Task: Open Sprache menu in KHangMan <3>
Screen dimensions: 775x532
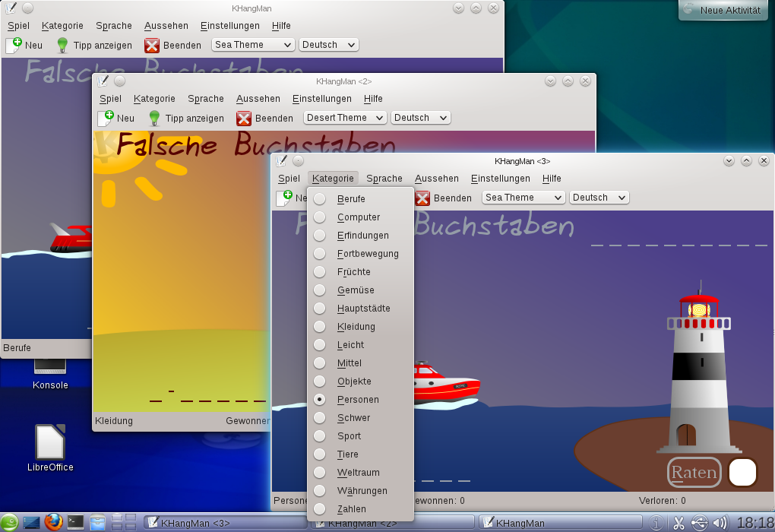Action: coord(384,179)
